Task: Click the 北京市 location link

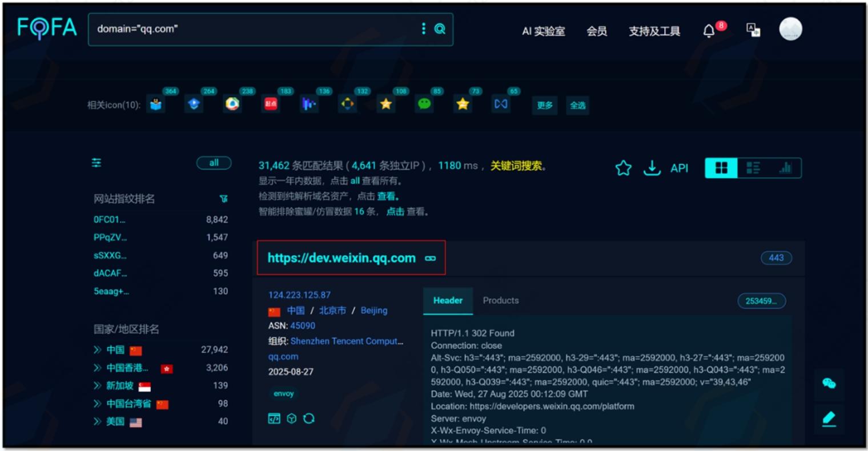Action: [x=332, y=311]
